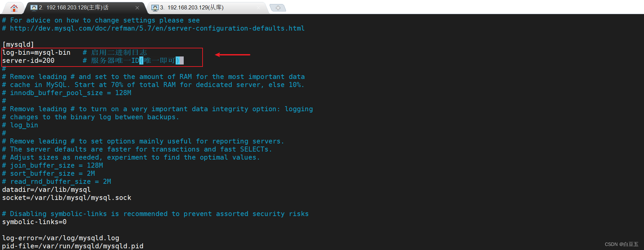Viewport: 644px width, 250px height.
Task: Click the highlighted closing parenthesis at the cursor
Action: (178, 60)
